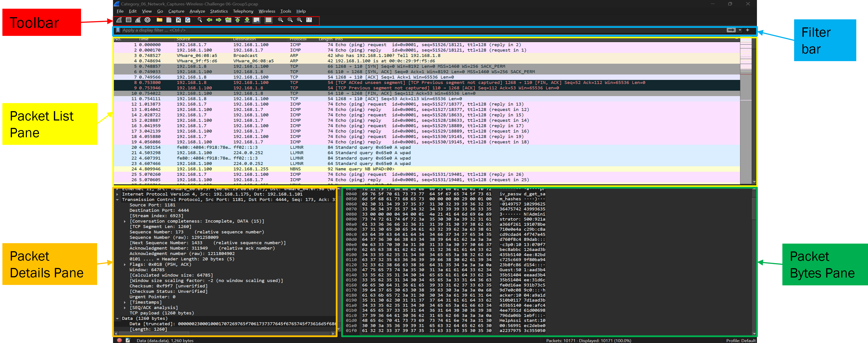868x343 pixels.
Task: Zoom out the main window text
Action: point(290,20)
